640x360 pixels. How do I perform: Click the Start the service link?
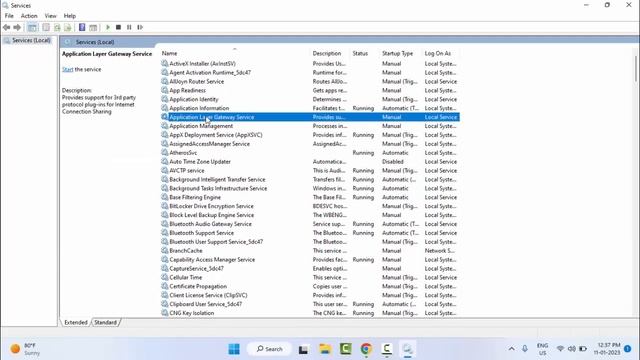[67, 69]
